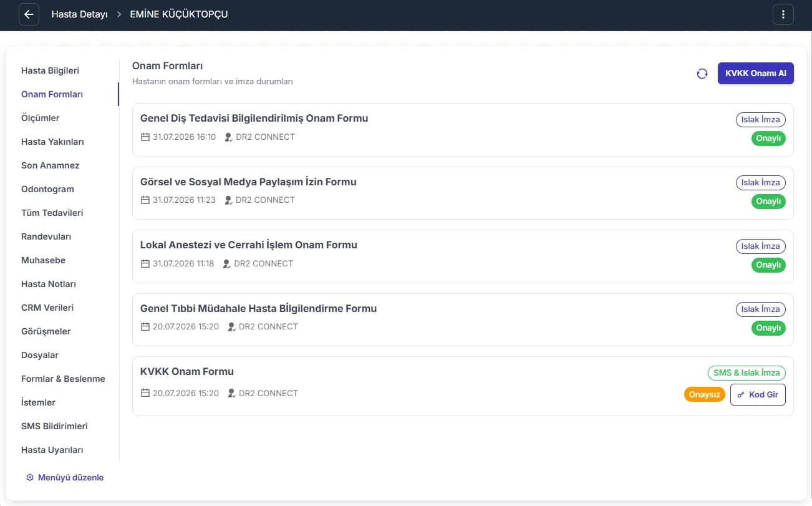This screenshot has width=812, height=506.
Task: Click calendar icon on Genel Diş Tedavisi form
Action: (x=145, y=137)
